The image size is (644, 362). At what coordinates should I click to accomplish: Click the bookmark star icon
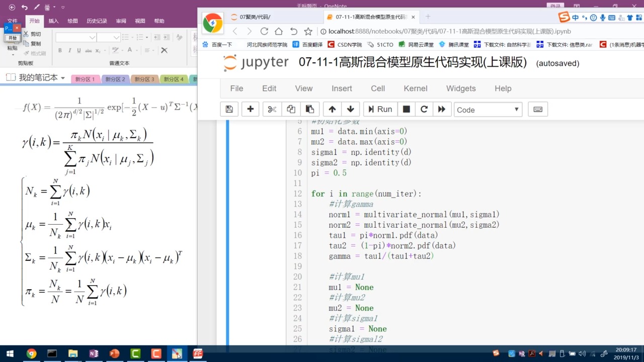coord(308,31)
